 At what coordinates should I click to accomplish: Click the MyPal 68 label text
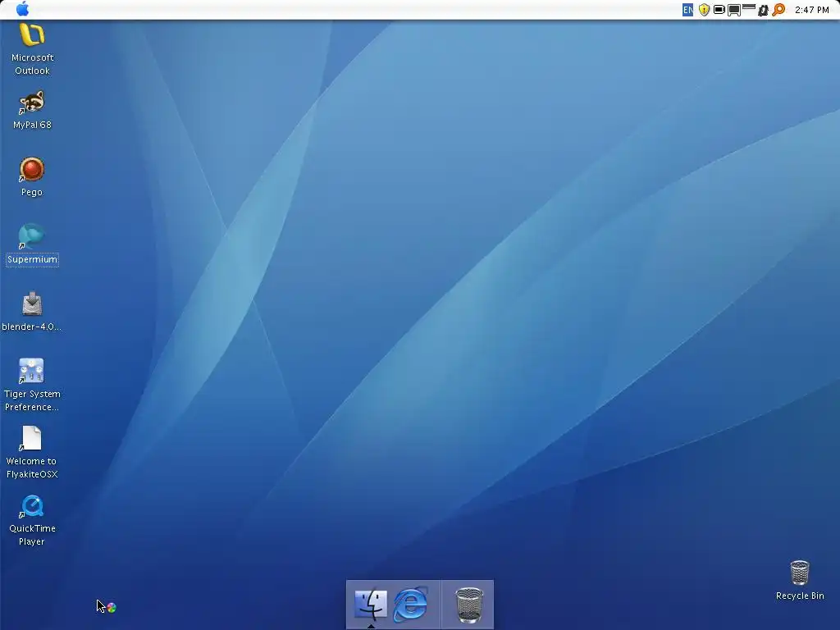coord(32,125)
